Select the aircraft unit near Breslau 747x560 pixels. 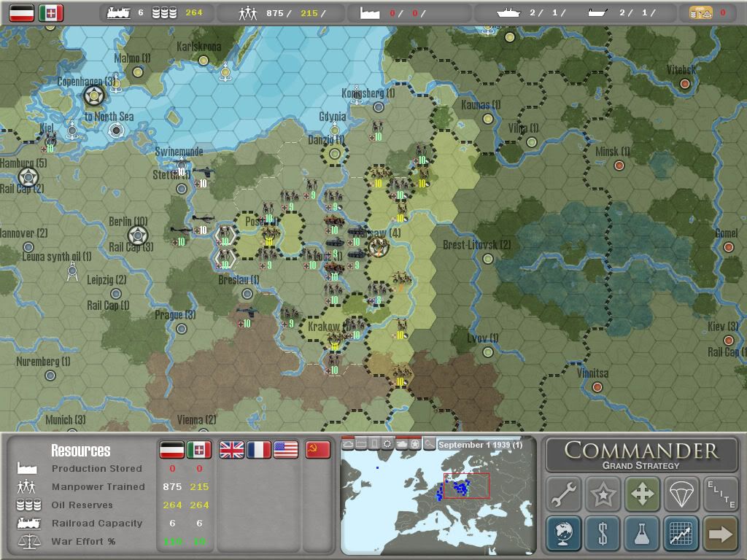(x=247, y=312)
